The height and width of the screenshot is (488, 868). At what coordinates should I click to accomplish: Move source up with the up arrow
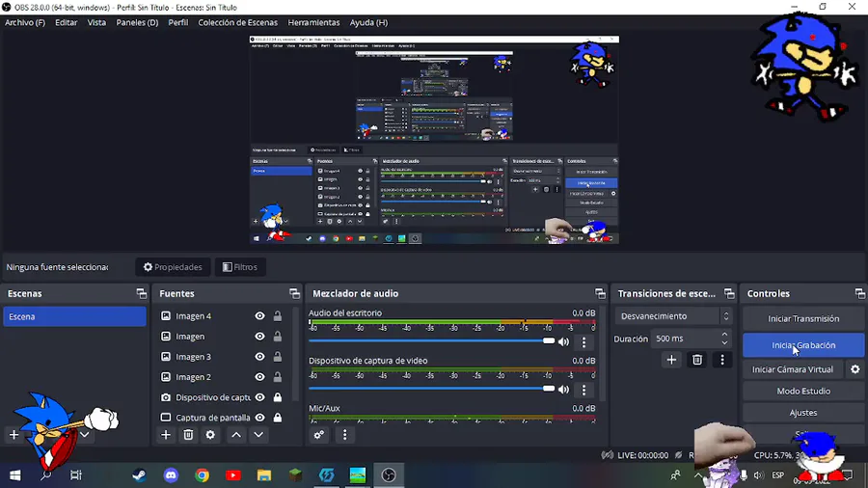click(x=236, y=435)
